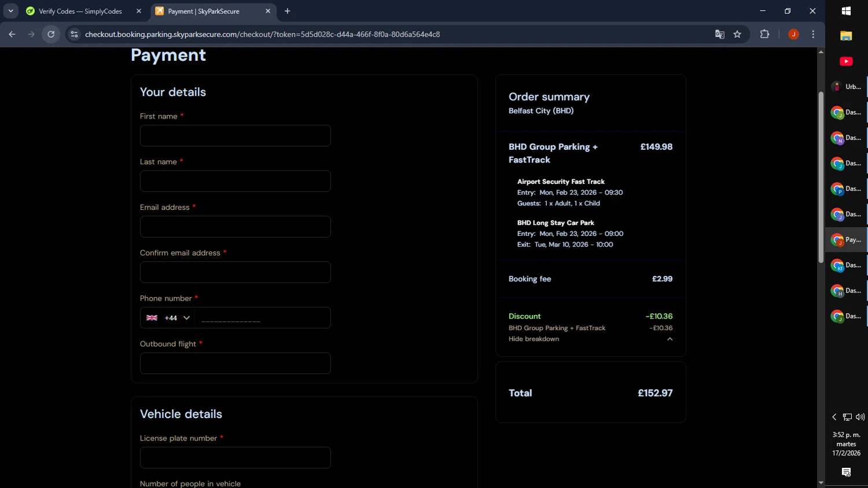Image resolution: width=868 pixels, height=488 pixels.
Task: Open the Chrome three-dot menu
Action: click(x=813, y=34)
